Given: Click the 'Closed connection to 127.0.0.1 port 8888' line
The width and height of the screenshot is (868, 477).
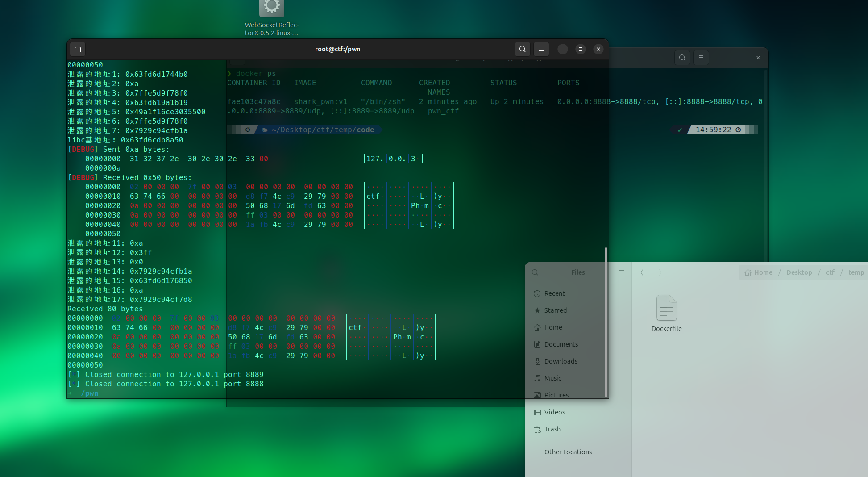Looking at the screenshot, I should click(166, 384).
